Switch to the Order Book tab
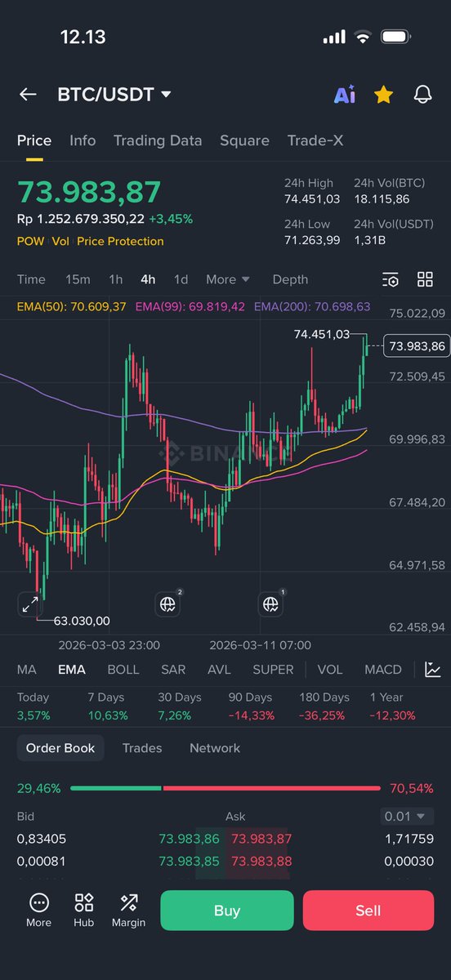This screenshot has width=451, height=980. 60,748
